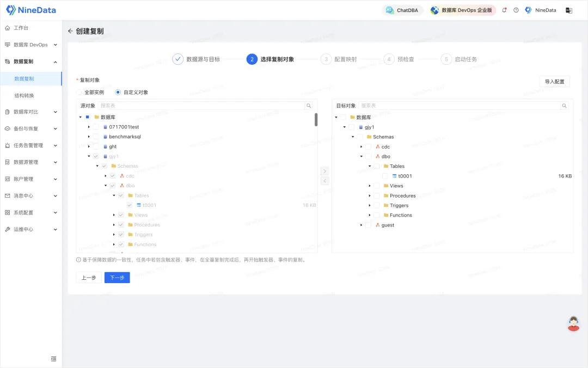This screenshot has width=588, height=368.
Task: Check the benchmarksql database checkbox
Action: (96, 137)
